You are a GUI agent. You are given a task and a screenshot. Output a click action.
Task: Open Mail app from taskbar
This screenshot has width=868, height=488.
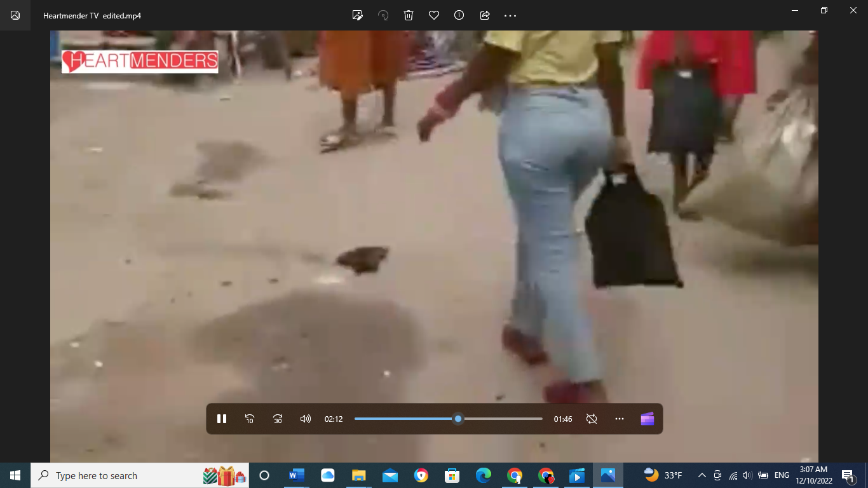pyautogui.click(x=390, y=475)
